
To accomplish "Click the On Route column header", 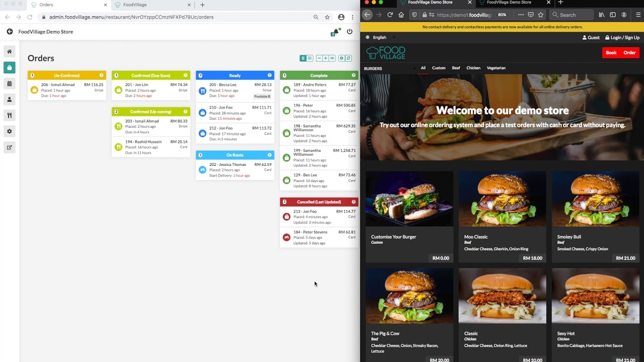I will (x=235, y=155).
